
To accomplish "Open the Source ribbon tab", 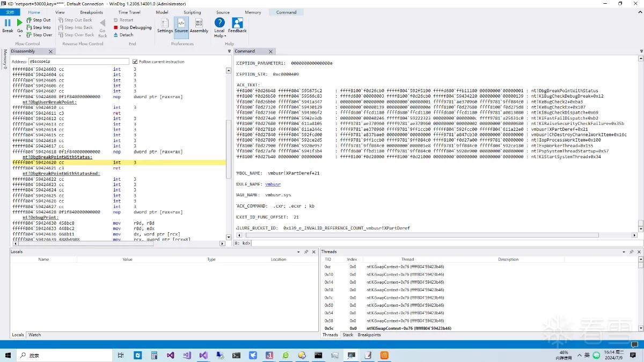I will point(223,12).
